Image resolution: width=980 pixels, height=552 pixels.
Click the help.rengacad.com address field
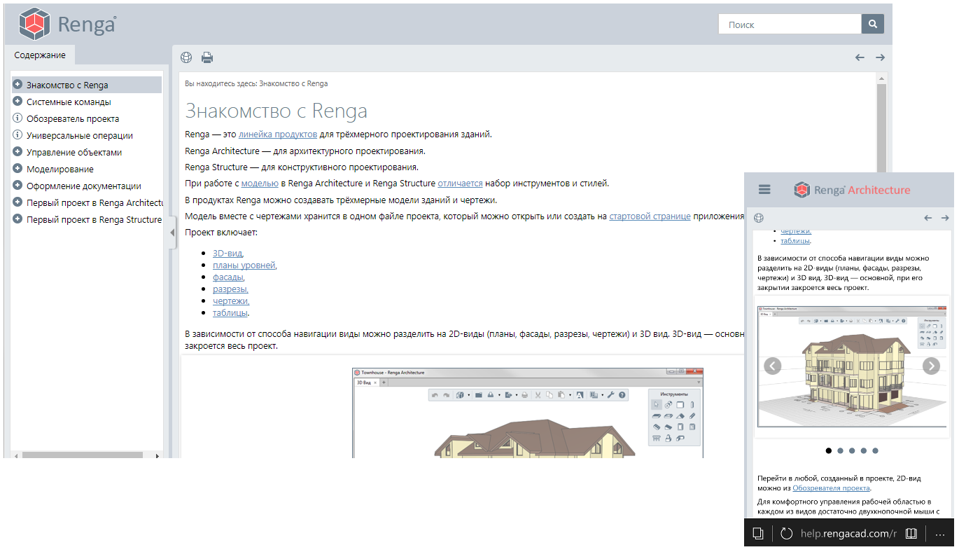(x=848, y=534)
